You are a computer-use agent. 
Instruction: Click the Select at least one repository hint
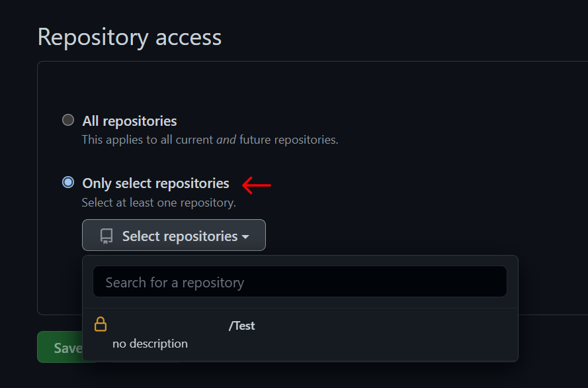(x=159, y=203)
